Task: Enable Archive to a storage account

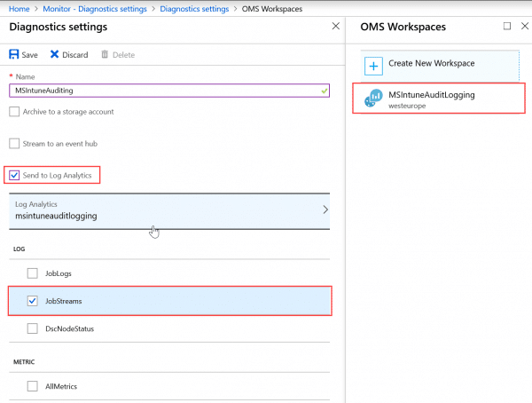Action: click(x=14, y=112)
